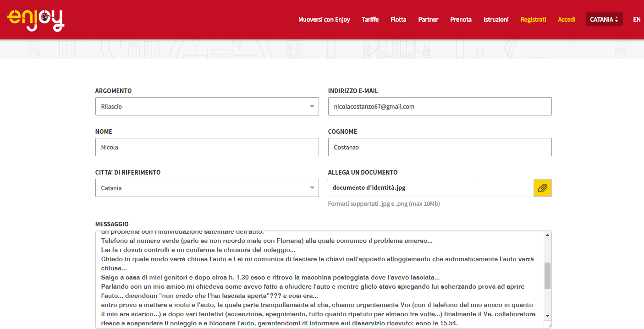The width and height of the screenshot is (644, 329).
Task: Click the message scrollbar up arrow
Action: (x=547, y=235)
